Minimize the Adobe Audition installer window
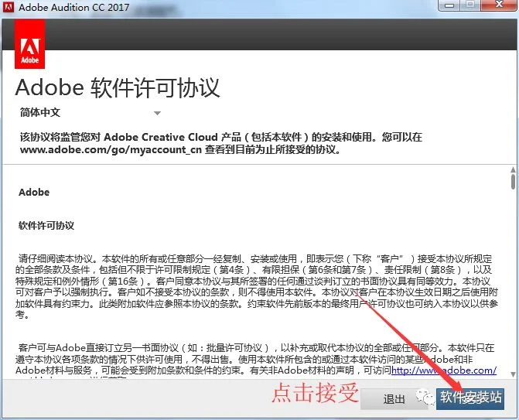Screen dimensions: 519x420 [449, 5]
